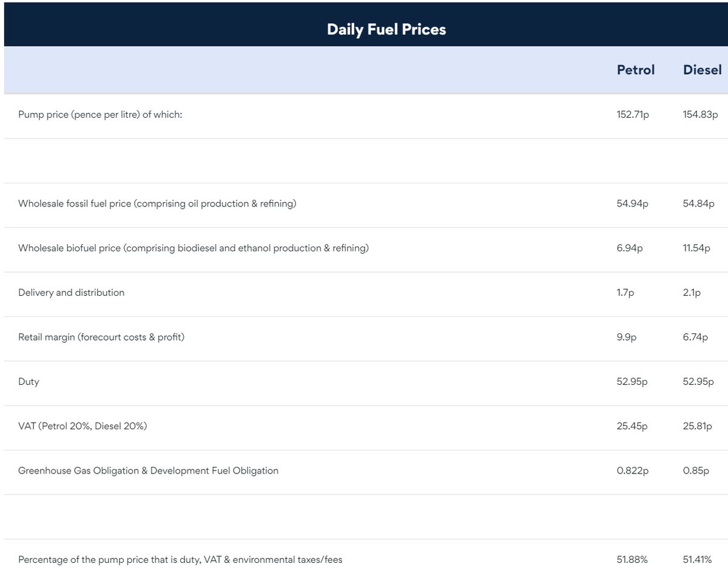Click the VAT row label
This screenshot has height=581, width=728.
tap(83, 426)
